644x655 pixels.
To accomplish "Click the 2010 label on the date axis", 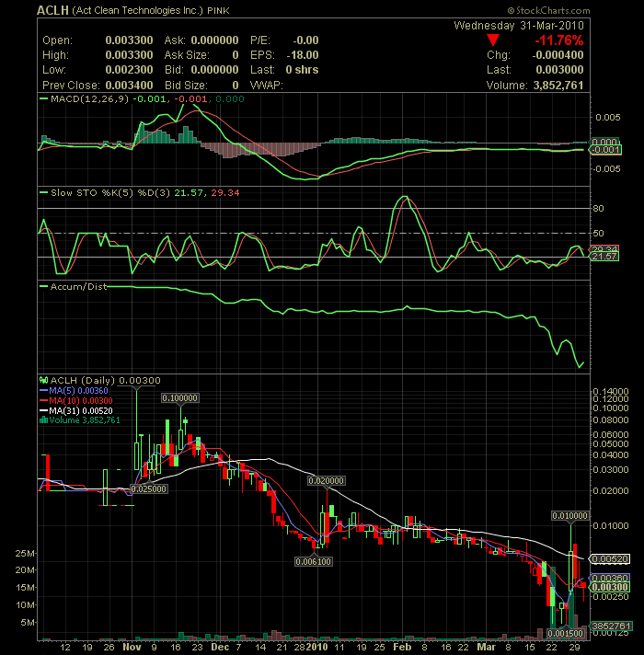I will click(x=317, y=647).
